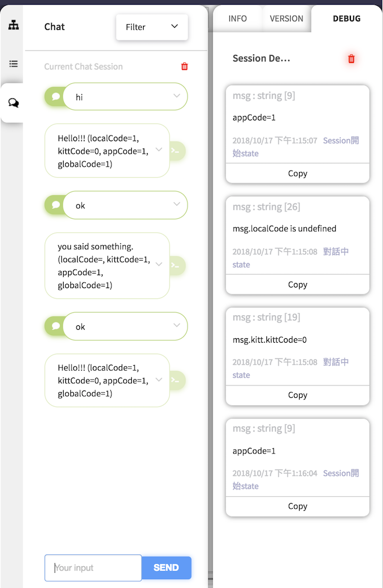Screen dimensions: 383x588
Task: Click speech bubble icon beside first 'ok'
Action: pyautogui.click(x=56, y=205)
